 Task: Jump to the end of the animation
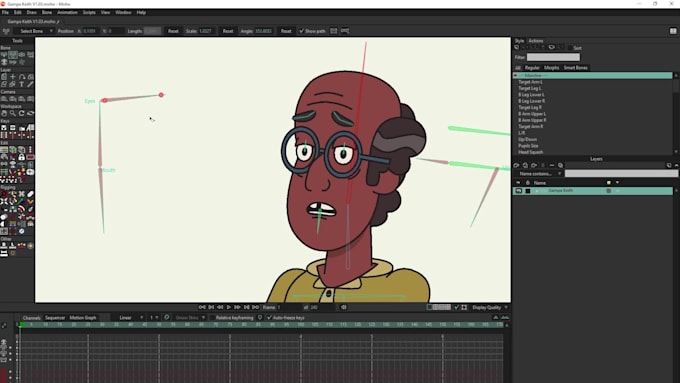click(255, 308)
